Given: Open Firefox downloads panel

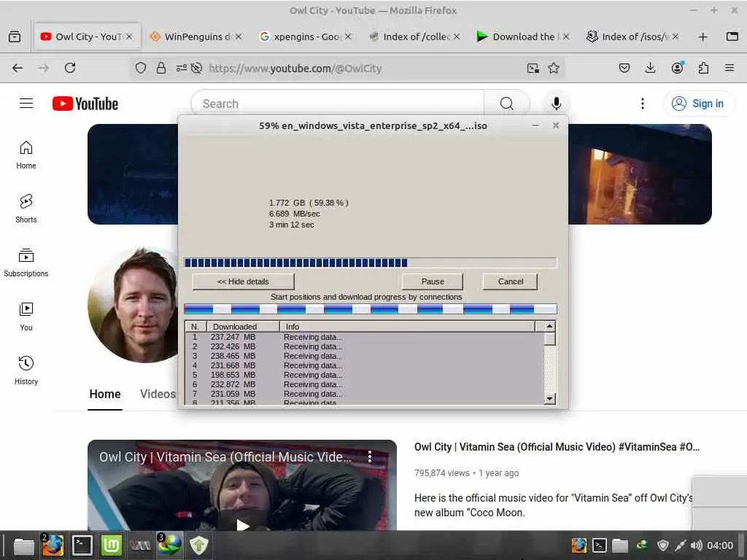Looking at the screenshot, I should click(x=650, y=68).
